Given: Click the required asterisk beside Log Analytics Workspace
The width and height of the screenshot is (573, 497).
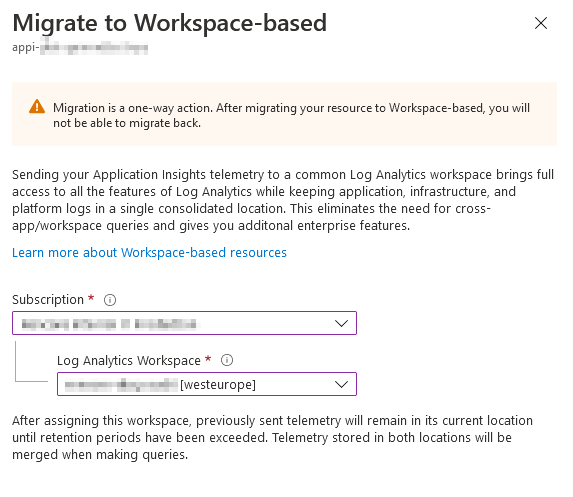Looking at the screenshot, I should (x=208, y=358).
